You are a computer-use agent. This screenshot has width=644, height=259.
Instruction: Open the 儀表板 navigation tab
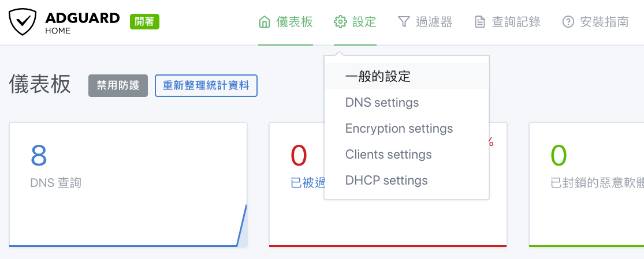[286, 22]
